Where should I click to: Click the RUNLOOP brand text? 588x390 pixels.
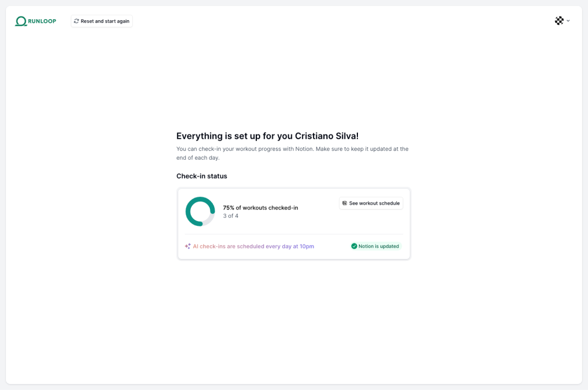pyautogui.click(x=42, y=21)
